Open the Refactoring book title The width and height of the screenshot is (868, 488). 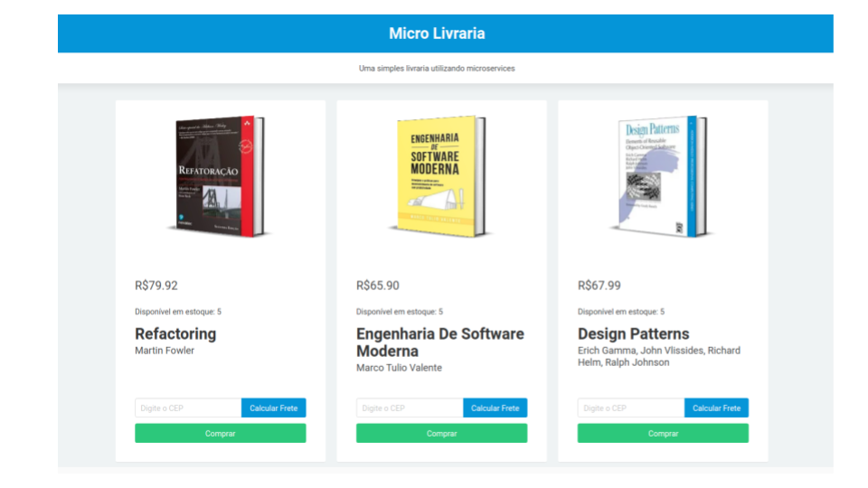pos(175,333)
